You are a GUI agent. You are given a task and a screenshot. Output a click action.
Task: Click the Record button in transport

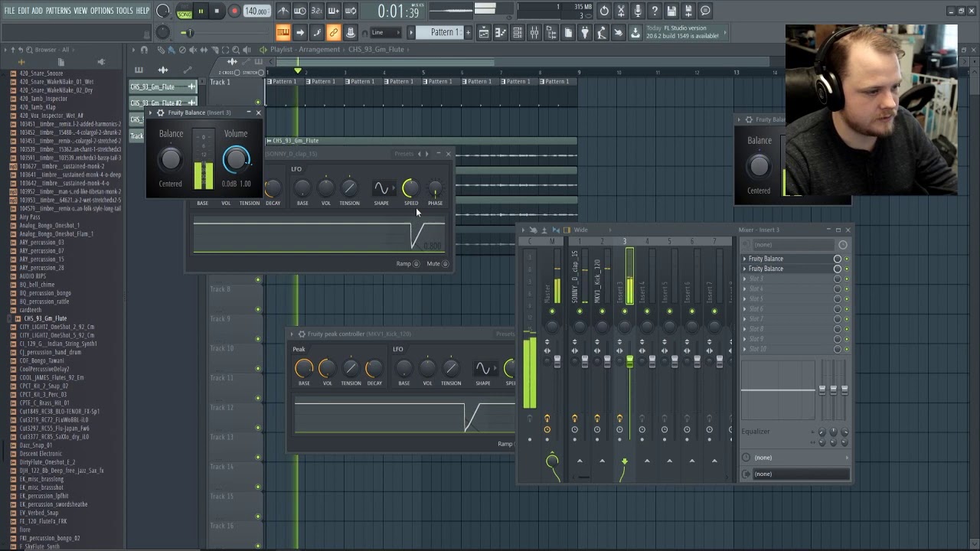click(234, 11)
